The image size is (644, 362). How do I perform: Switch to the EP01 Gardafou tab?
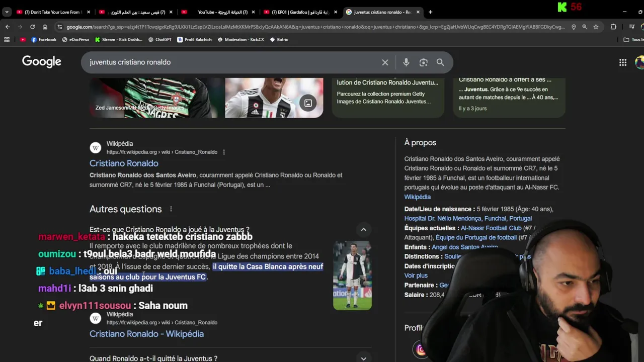(300, 12)
